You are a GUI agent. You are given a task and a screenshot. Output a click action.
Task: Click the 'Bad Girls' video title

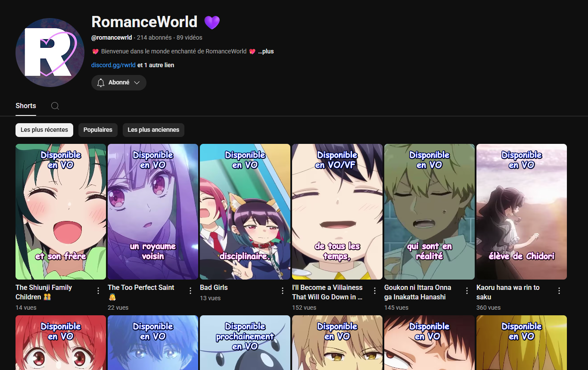coord(214,287)
